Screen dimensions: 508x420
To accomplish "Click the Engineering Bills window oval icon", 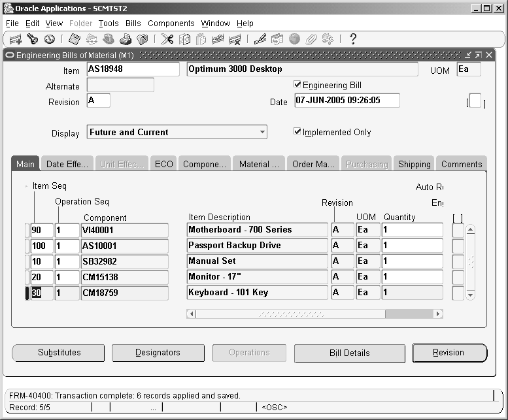I will (x=10, y=56).
